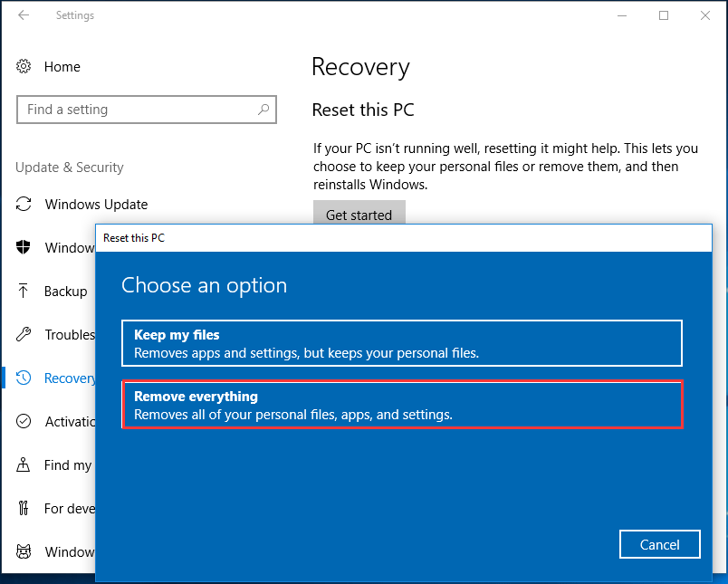
Task: Go to the Backup section
Action: [x=65, y=292]
